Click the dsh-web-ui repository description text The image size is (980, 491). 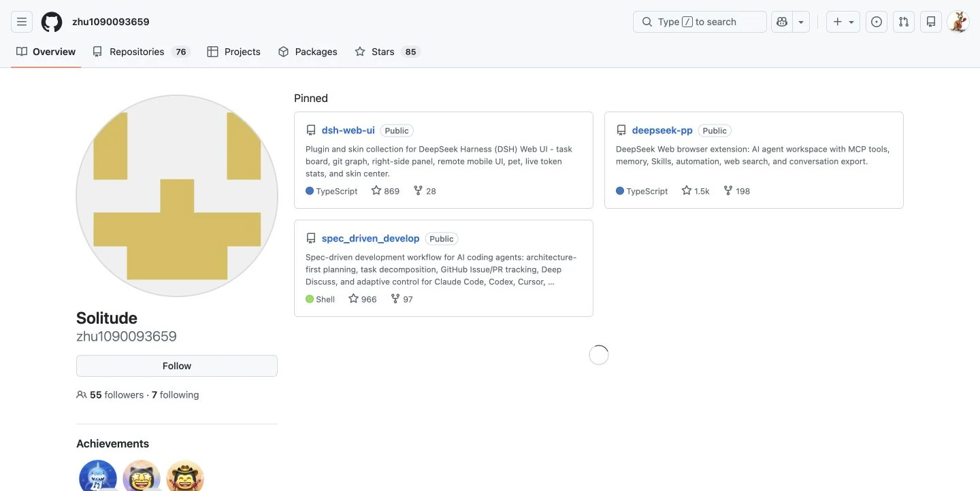pos(439,161)
